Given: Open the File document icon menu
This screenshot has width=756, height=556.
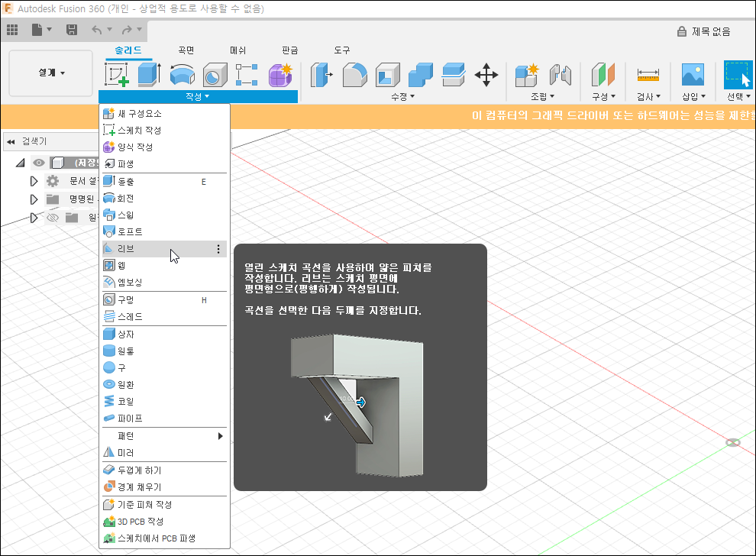Looking at the screenshot, I should click(x=41, y=30).
